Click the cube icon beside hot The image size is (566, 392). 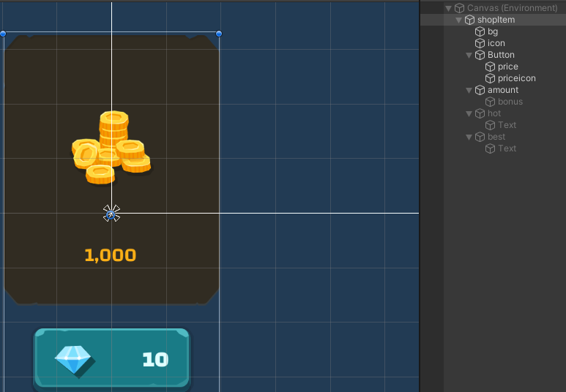click(480, 113)
